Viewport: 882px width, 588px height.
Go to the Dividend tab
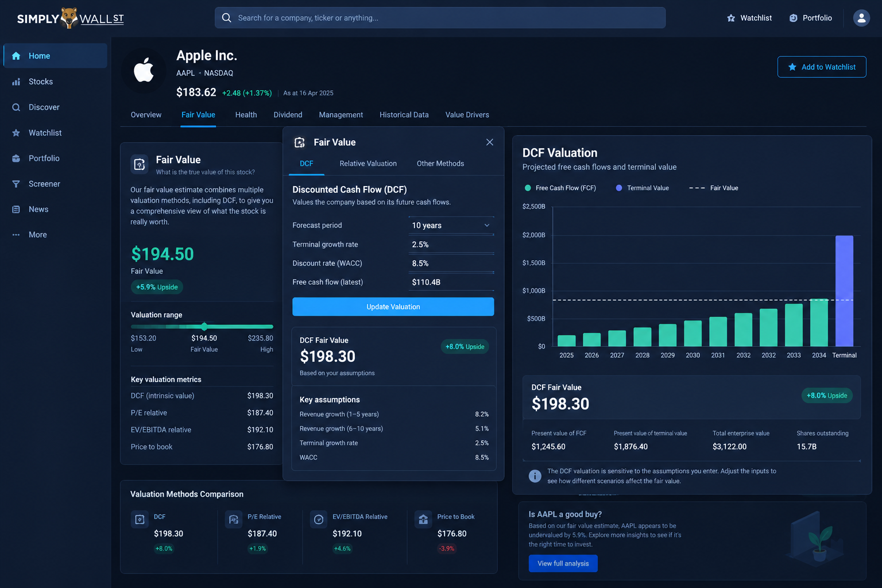(288, 115)
